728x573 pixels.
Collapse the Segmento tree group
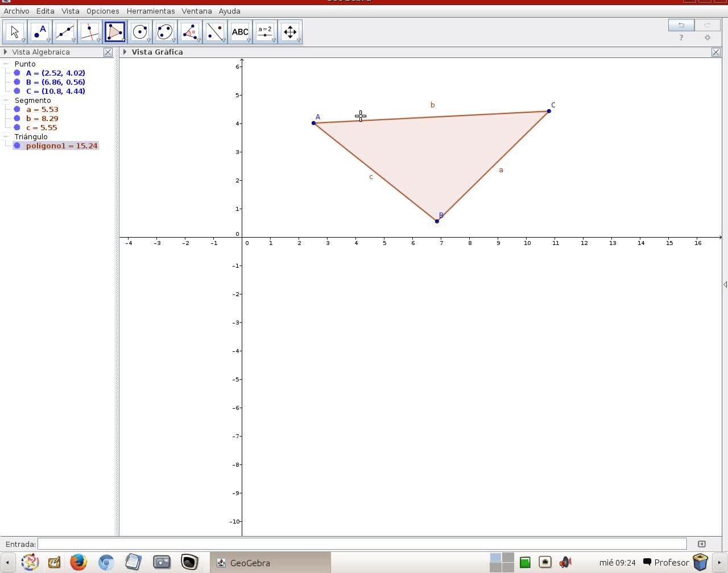coord(6,100)
